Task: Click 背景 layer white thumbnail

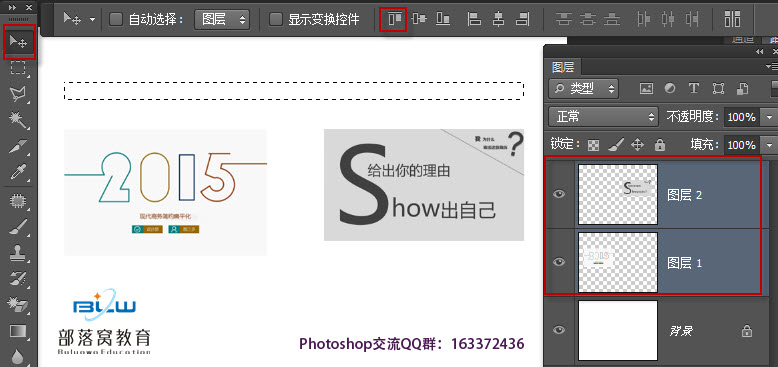Action: point(618,330)
